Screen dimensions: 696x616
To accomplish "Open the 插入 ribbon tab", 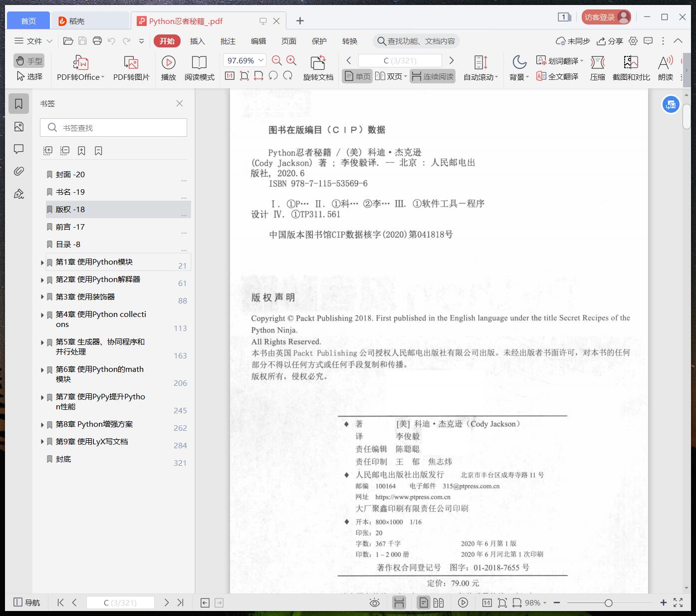I will click(198, 41).
